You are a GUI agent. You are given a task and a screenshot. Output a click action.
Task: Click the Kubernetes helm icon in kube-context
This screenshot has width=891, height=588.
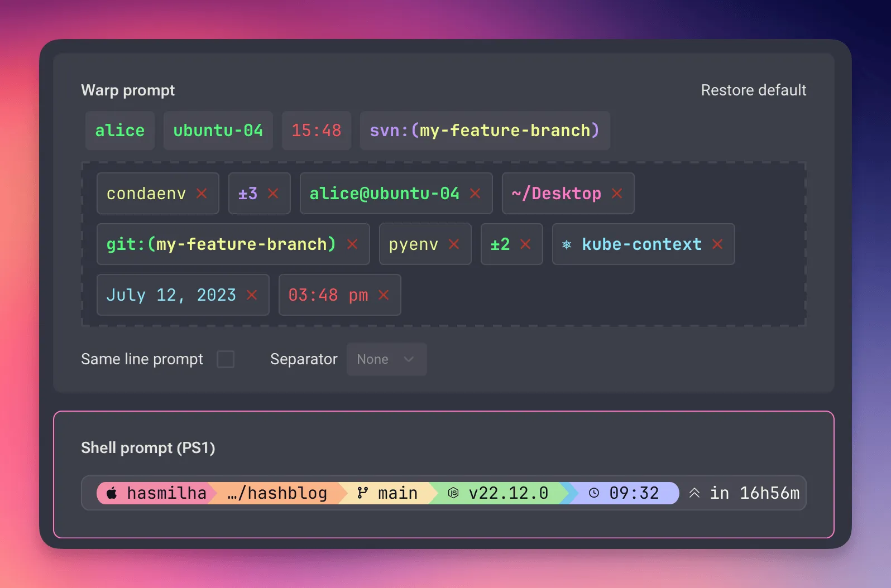tap(567, 245)
